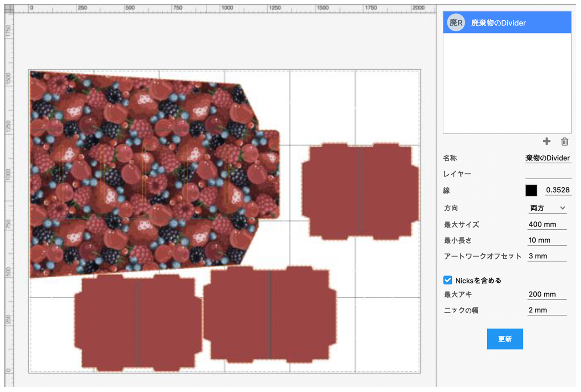The width and height of the screenshot is (581, 392).
Task: Click the empty レイヤー field
Action: click(x=548, y=174)
